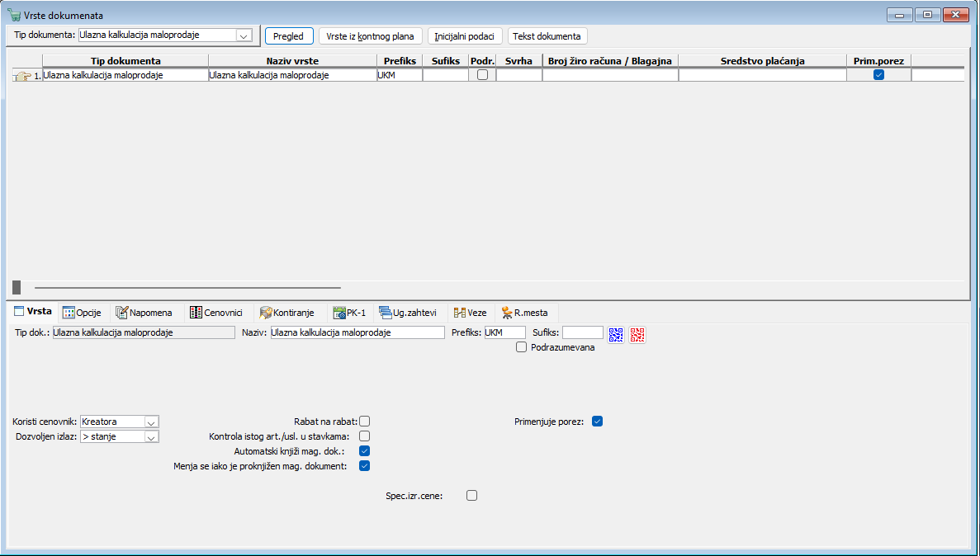
Task: Click the Naziv input field
Action: [x=357, y=333]
